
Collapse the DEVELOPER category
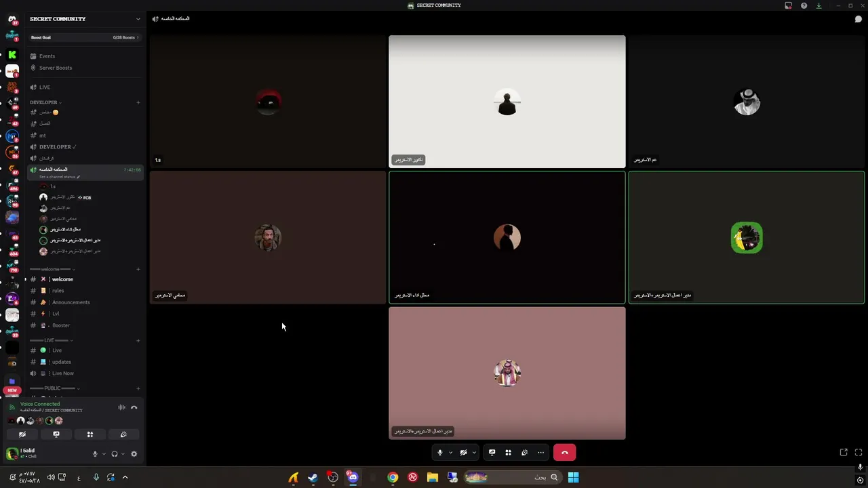click(x=45, y=102)
